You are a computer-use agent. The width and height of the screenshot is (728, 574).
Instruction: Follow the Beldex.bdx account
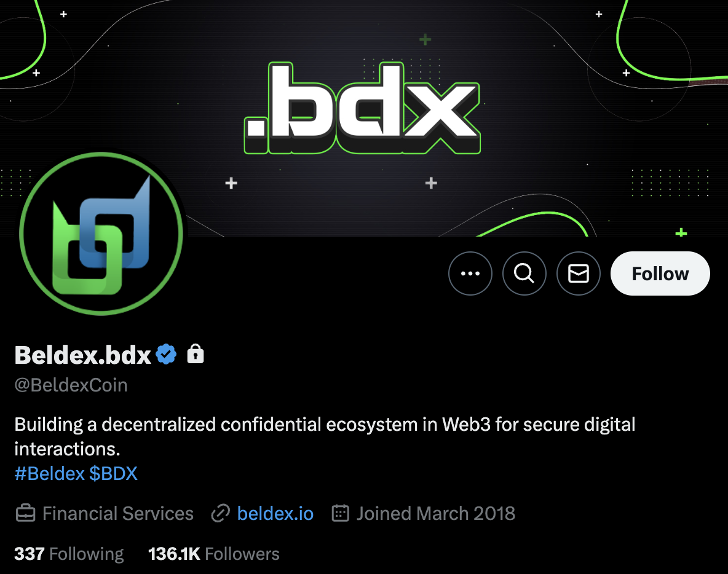pos(660,273)
